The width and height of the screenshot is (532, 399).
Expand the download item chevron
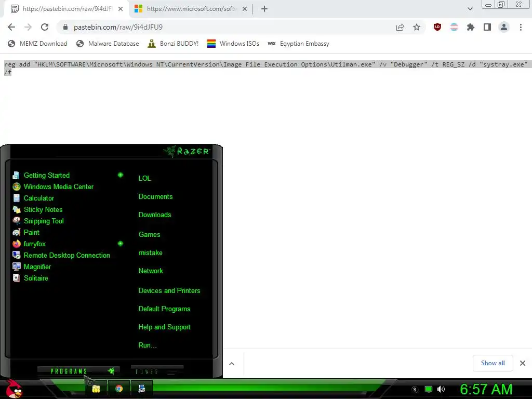click(232, 364)
